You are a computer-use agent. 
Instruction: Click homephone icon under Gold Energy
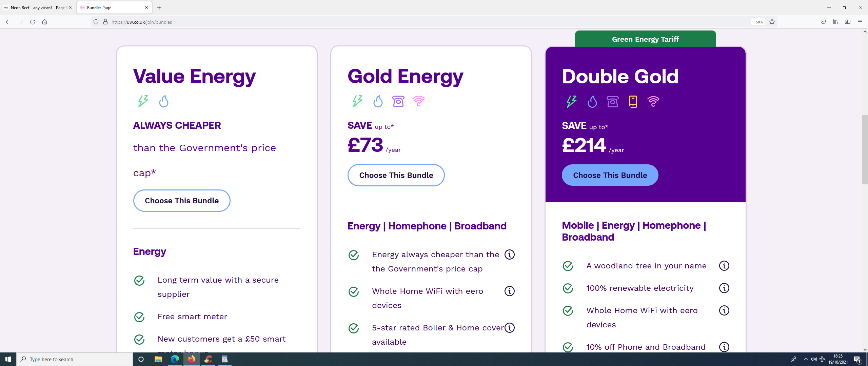pyautogui.click(x=398, y=101)
